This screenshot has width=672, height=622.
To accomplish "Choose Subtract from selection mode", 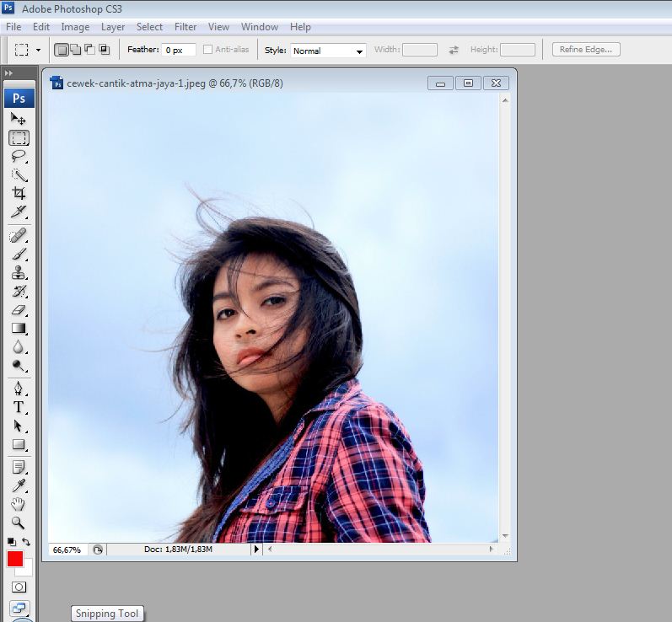I will point(89,49).
